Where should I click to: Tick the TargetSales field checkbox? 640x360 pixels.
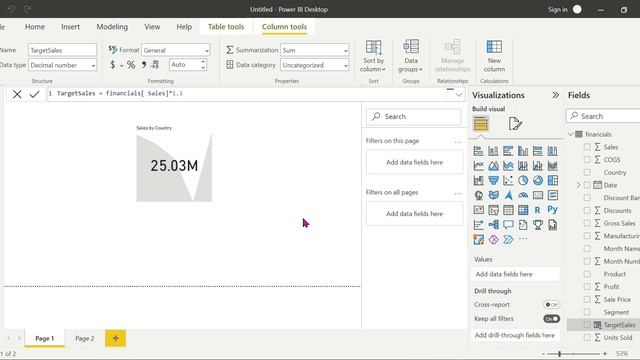pyautogui.click(x=587, y=325)
